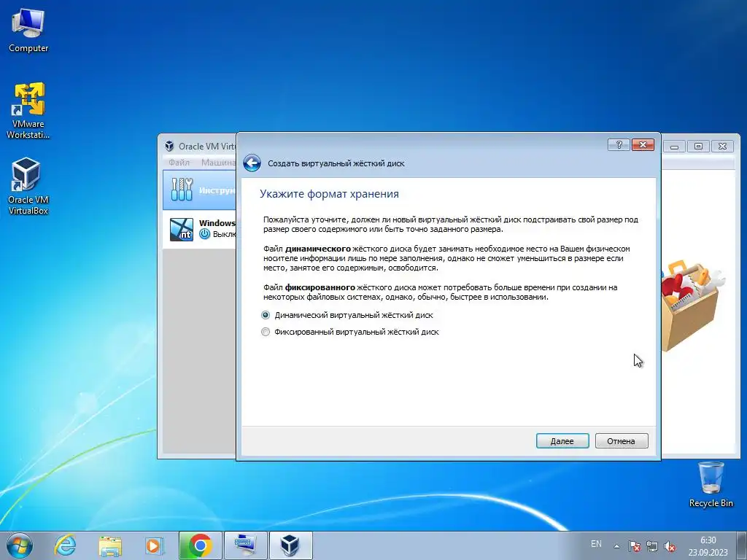Click the muted volume tray icon
The image size is (747, 560).
[670, 546]
